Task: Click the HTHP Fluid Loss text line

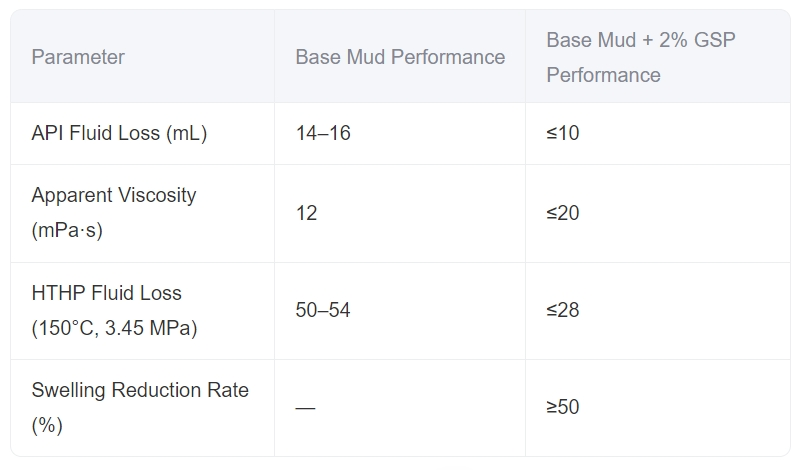Action: tap(106, 293)
